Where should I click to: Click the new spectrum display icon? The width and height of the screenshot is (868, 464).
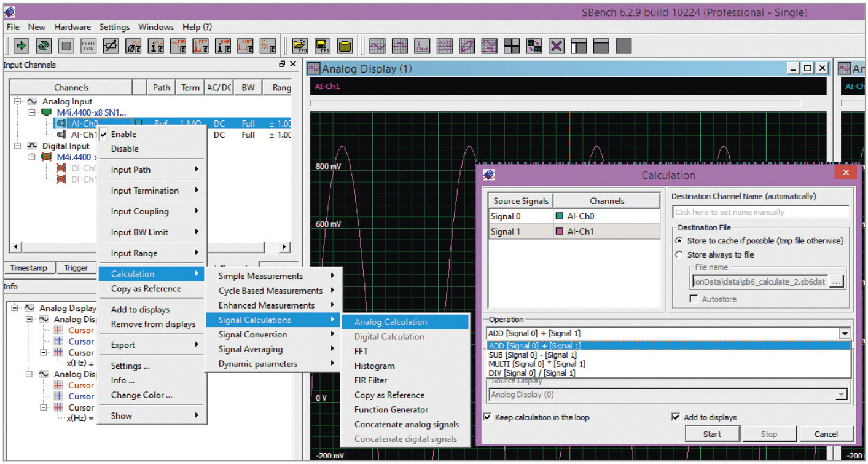pyautogui.click(x=422, y=45)
